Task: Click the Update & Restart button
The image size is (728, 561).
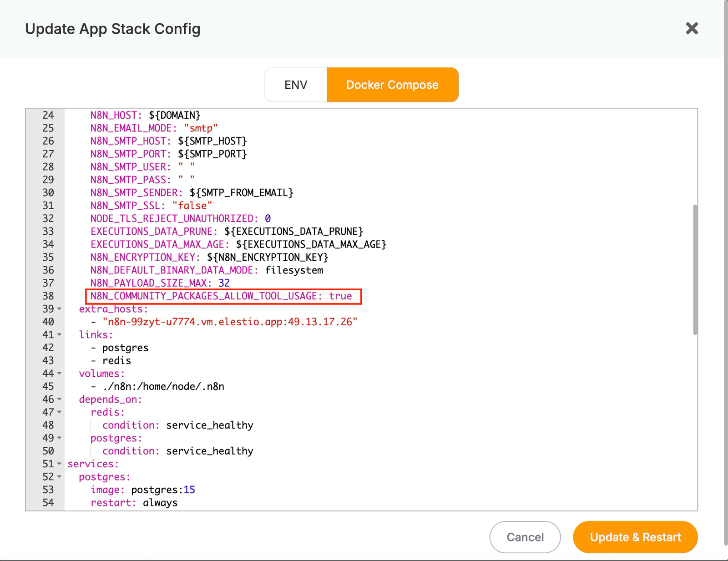Action: point(635,537)
